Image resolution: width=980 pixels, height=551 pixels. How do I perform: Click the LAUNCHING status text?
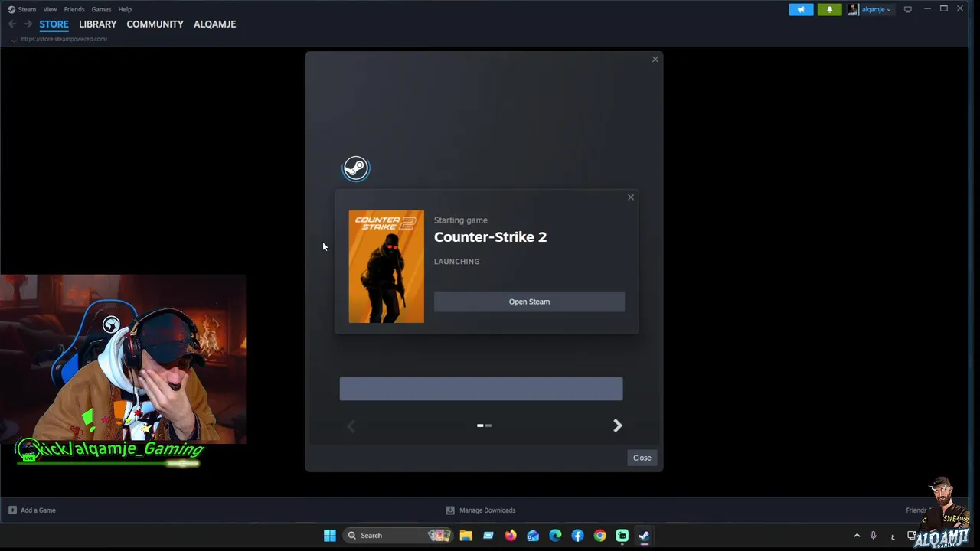(456, 262)
